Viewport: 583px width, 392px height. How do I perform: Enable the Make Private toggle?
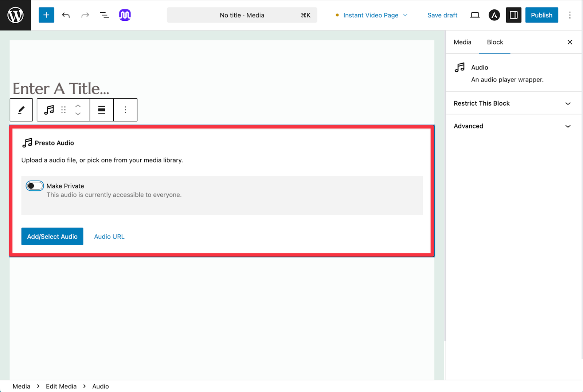(x=34, y=186)
